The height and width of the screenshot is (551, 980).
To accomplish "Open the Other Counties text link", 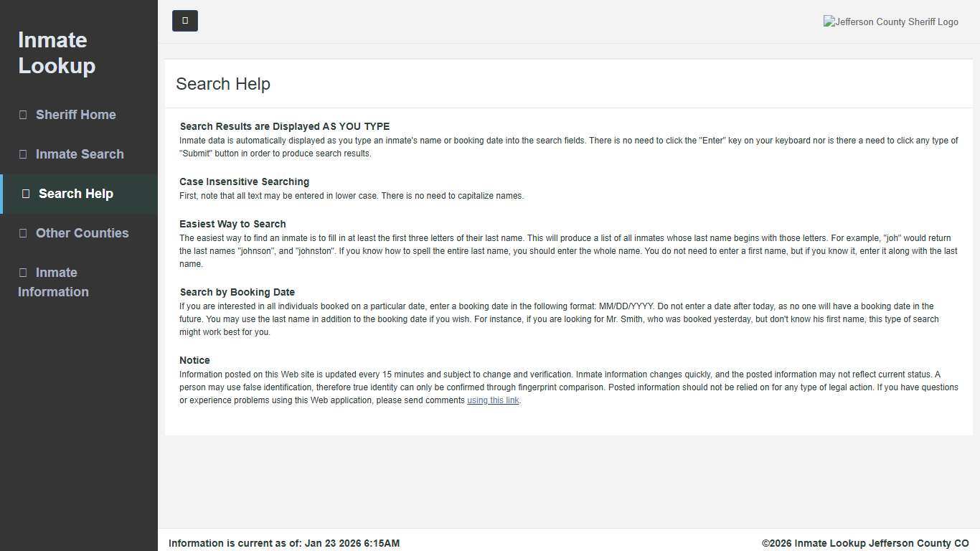I will [82, 233].
